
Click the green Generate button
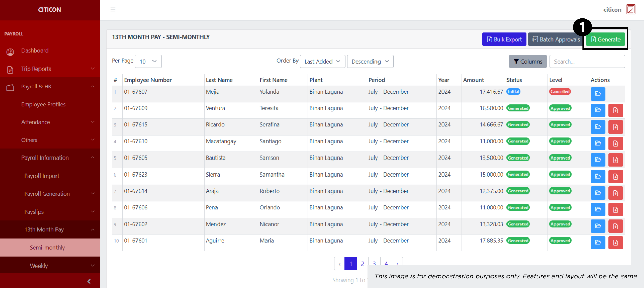[x=606, y=40]
